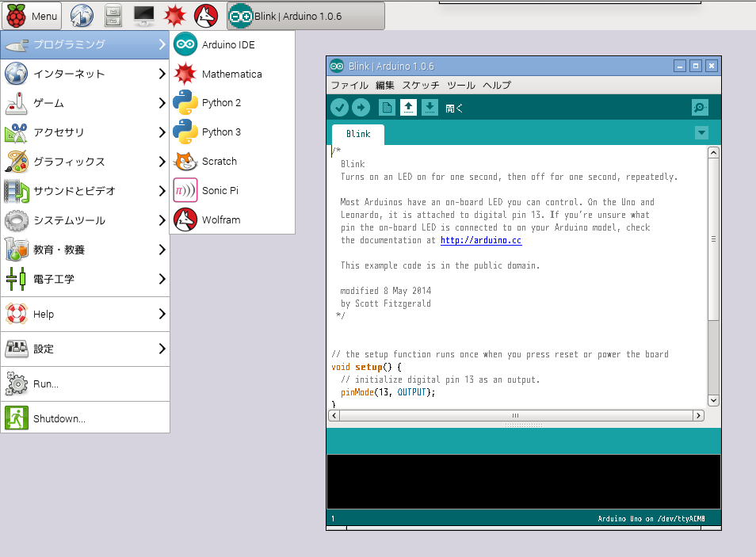Open the 設定 preferences entry
756x557 pixels.
(85, 349)
